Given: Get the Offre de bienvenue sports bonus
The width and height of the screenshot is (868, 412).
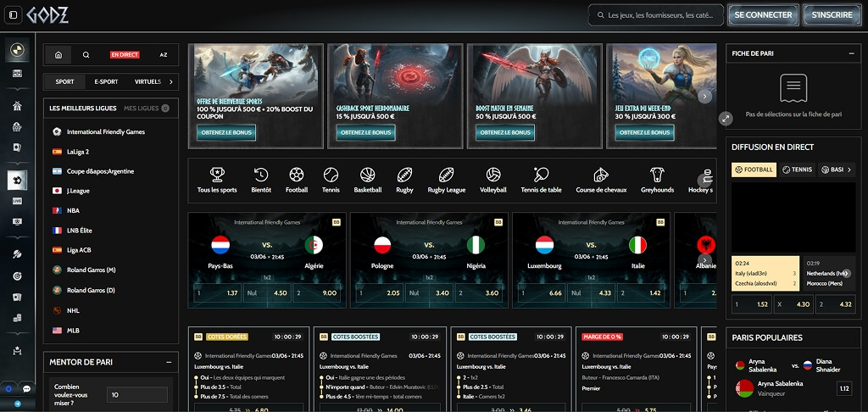Looking at the screenshot, I should click(x=226, y=132).
